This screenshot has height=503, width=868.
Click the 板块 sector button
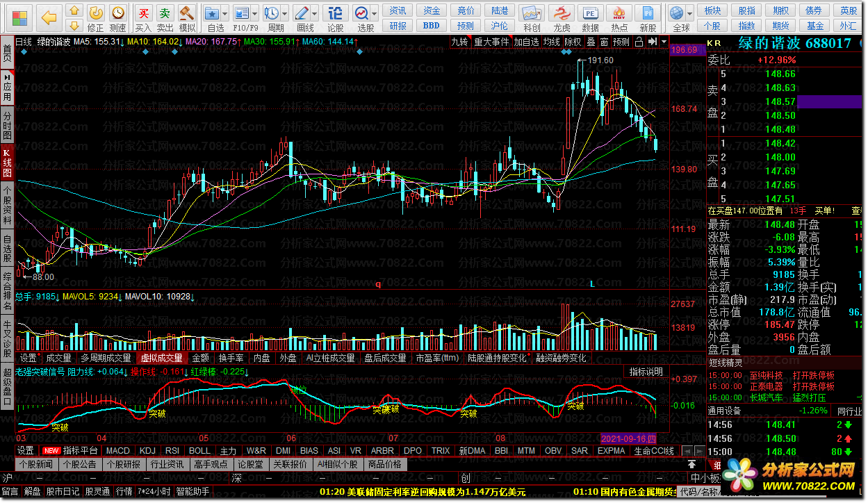point(712,10)
